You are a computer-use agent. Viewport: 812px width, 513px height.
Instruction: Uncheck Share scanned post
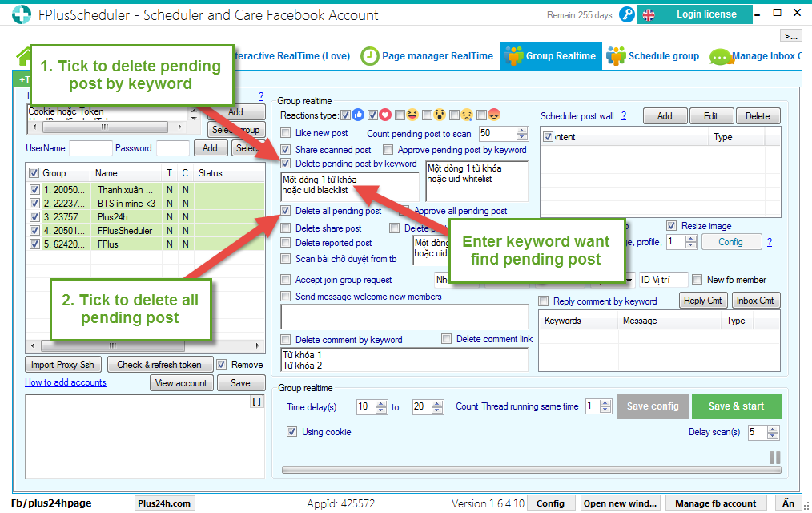coord(285,149)
